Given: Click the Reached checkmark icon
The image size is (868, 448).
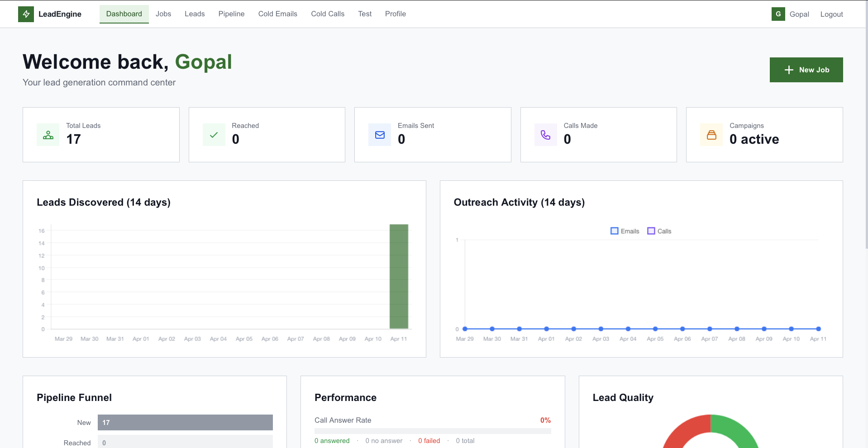Looking at the screenshot, I should 213,134.
